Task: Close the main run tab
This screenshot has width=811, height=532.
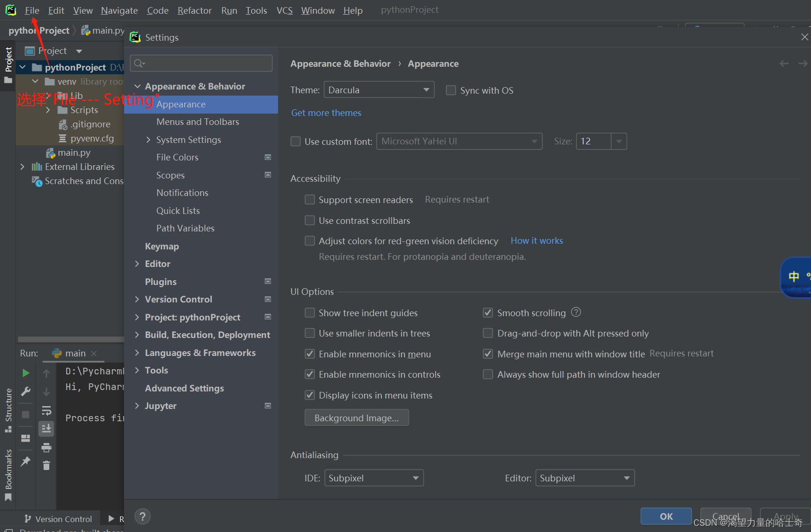Action: (x=94, y=353)
